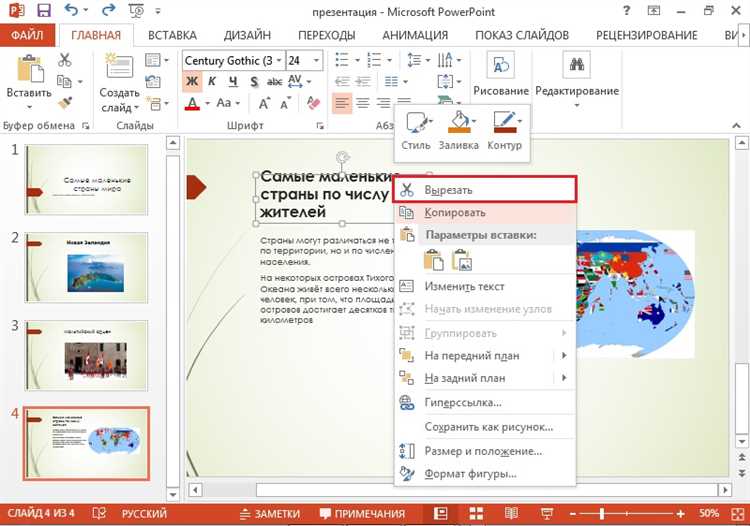Increase font size
This screenshot has height=526, width=750.
coord(264,103)
